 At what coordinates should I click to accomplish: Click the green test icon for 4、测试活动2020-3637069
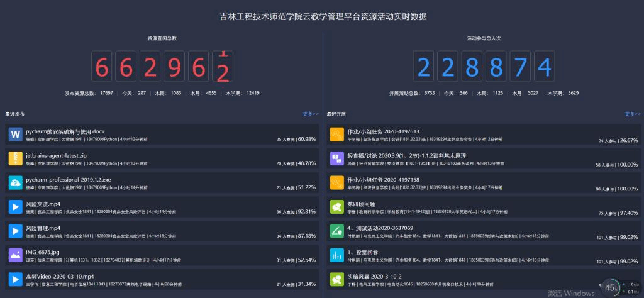click(x=337, y=231)
